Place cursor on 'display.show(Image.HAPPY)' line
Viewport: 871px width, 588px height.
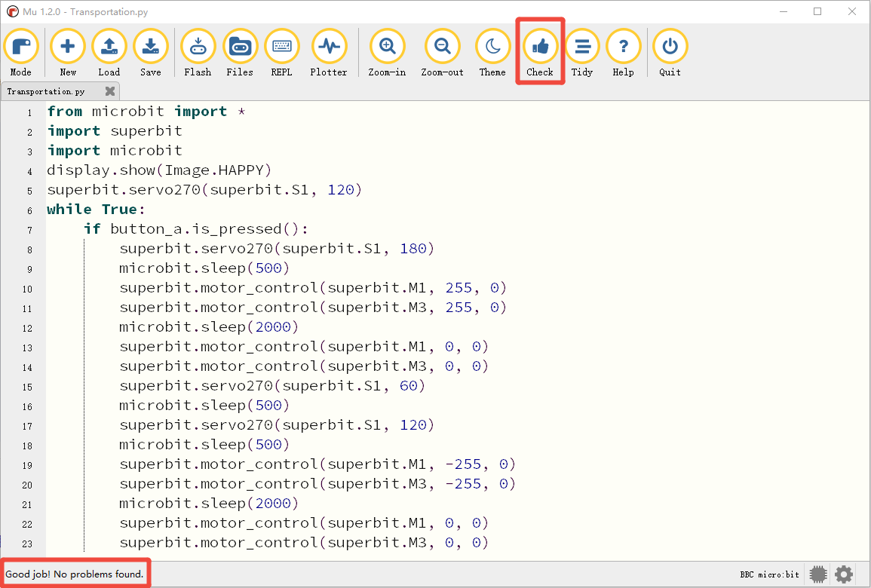point(159,170)
